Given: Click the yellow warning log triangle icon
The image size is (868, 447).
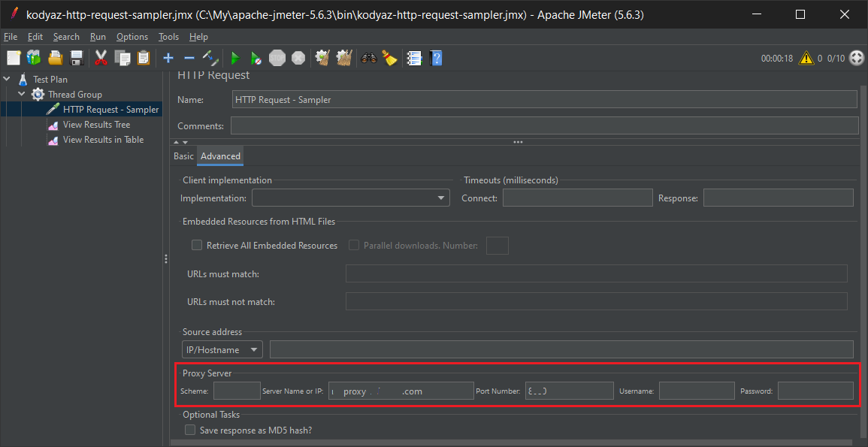Looking at the screenshot, I should click(806, 58).
